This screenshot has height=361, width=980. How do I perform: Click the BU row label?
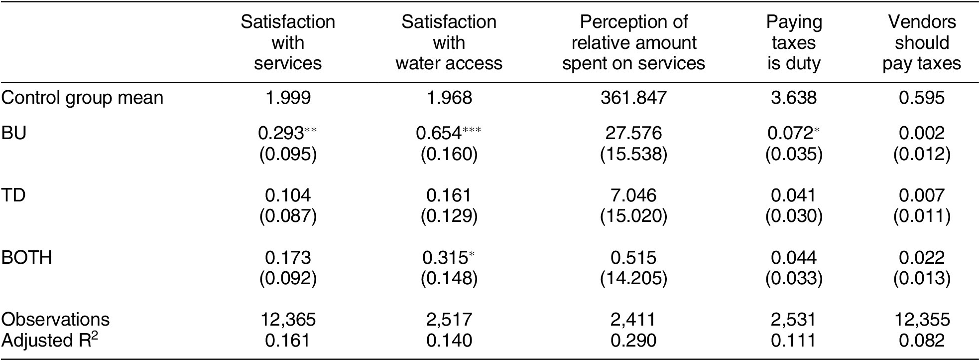tap(14, 133)
